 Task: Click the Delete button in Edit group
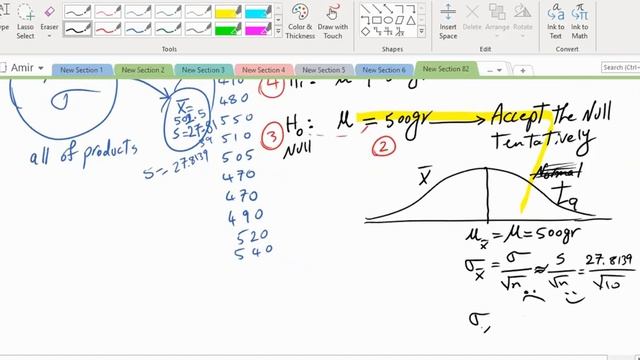472,18
